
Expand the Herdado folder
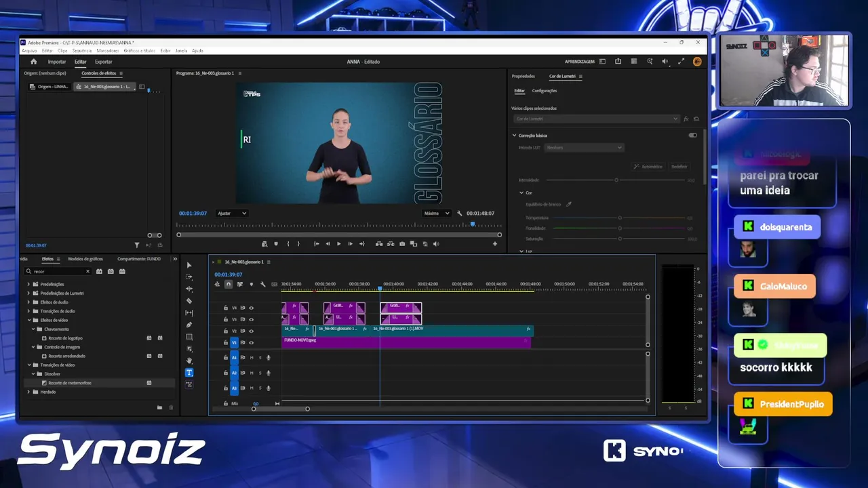[x=28, y=392]
